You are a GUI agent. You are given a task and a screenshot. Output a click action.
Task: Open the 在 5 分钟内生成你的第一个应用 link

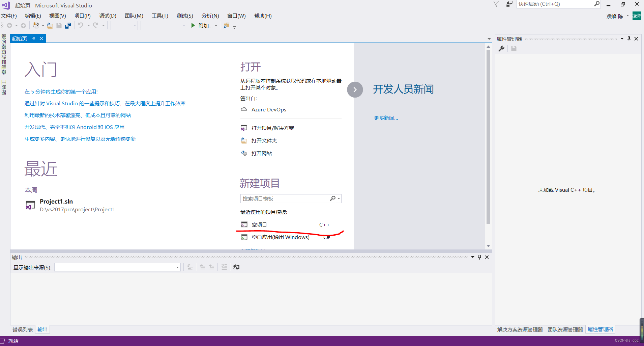(x=61, y=92)
